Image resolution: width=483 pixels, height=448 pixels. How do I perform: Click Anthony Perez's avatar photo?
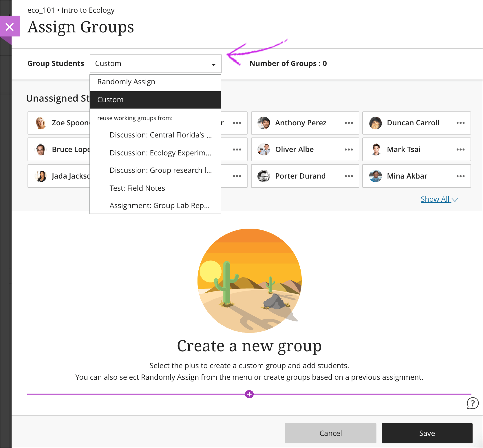264,123
